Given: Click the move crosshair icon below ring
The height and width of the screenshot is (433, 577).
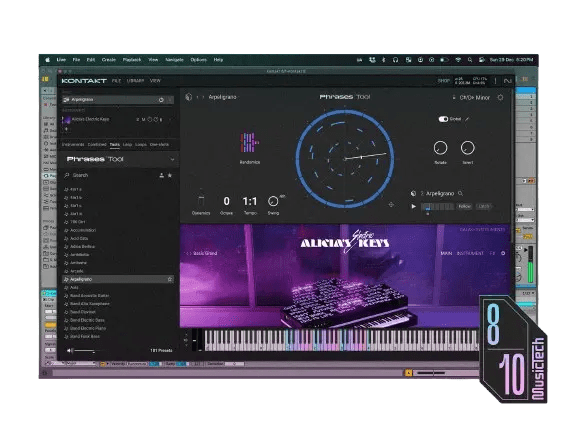Looking at the screenshot, I should point(391,205).
